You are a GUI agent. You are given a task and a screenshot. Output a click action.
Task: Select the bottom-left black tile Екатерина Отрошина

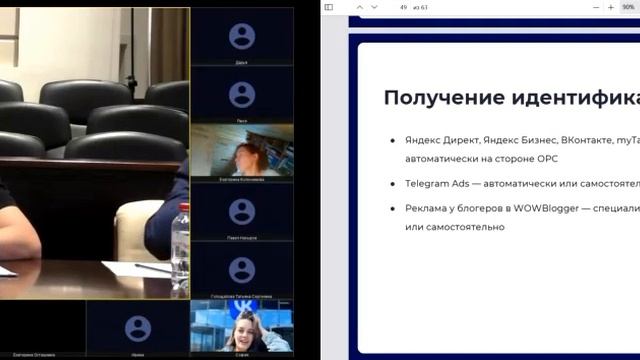[42, 329]
